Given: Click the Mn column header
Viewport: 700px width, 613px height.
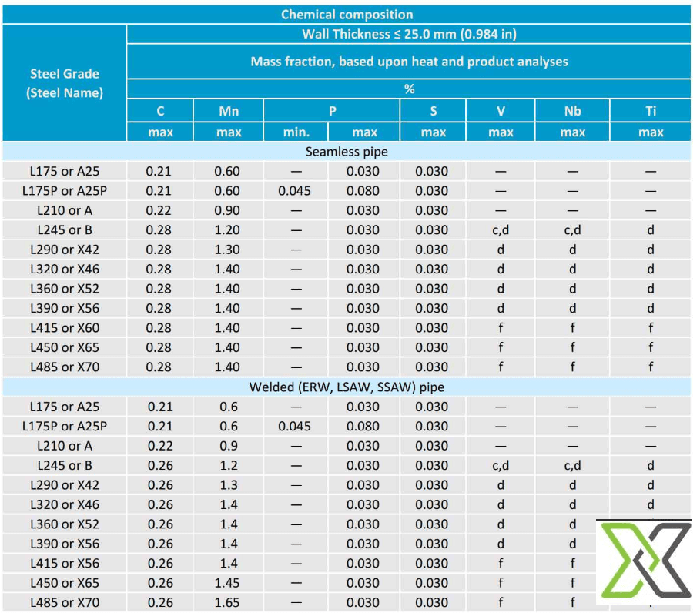Looking at the screenshot, I should coord(227,110).
